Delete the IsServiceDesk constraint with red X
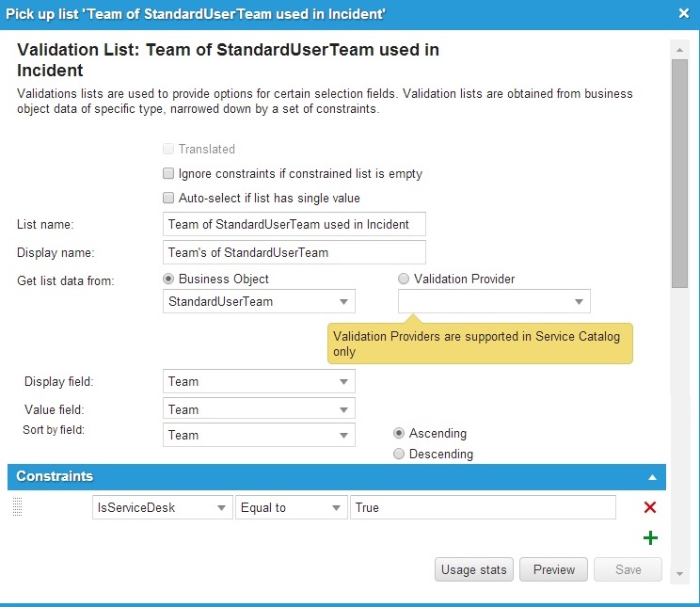700x607 pixels. tap(649, 508)
